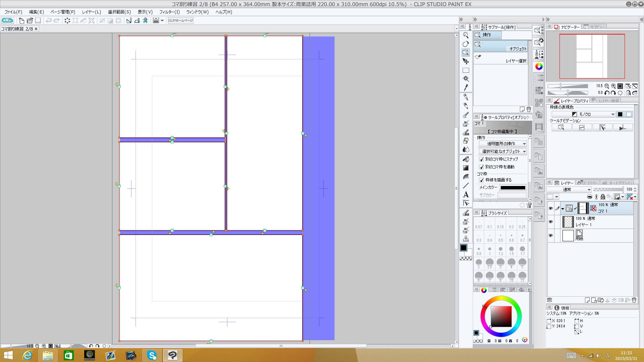Select the Eyedropper tool
The width and height of the screenshot is (644, 362).
[466, 88]
